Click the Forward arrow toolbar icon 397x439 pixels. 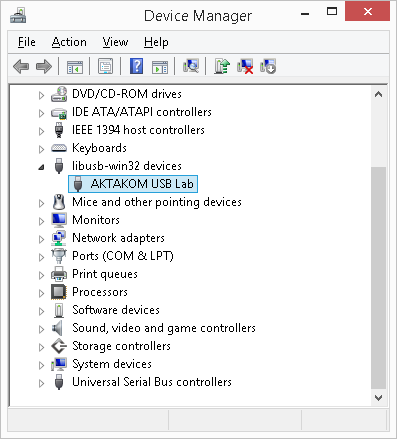[x=44, y=66]
